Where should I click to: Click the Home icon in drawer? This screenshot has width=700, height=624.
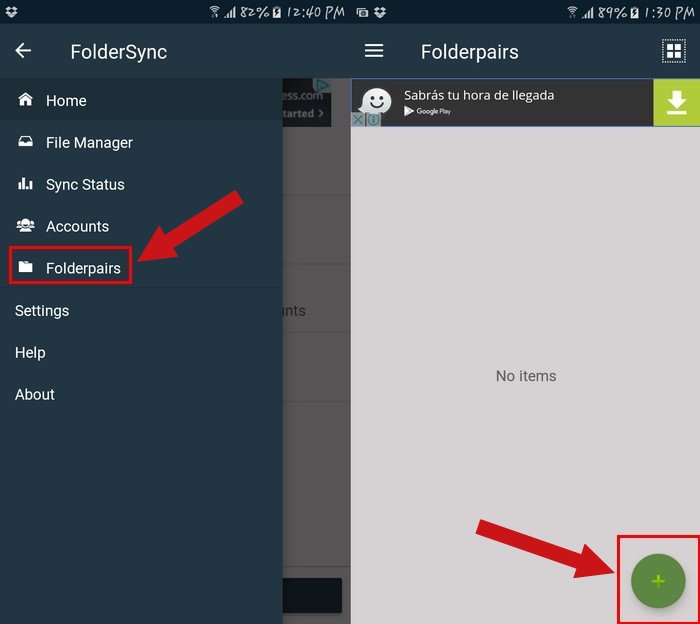click(25, 100)
